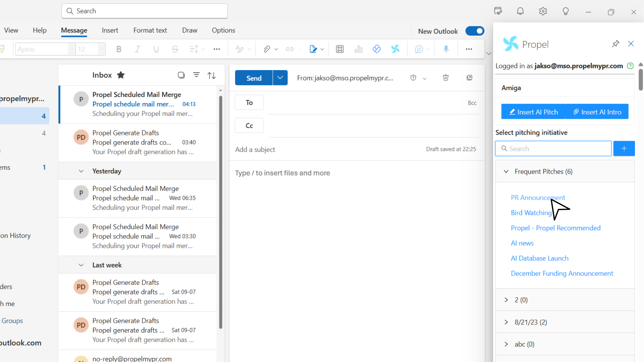Expand the 8/21/23 (2) group
This screenshot has height=362, width=644.
(506, 322)
